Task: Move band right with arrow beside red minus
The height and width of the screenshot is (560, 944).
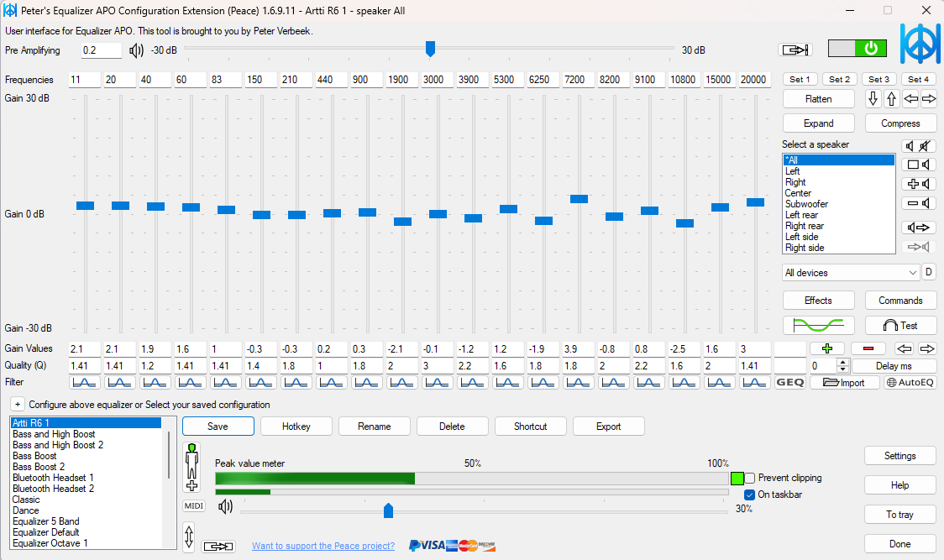Action: (x=928, y=348)
